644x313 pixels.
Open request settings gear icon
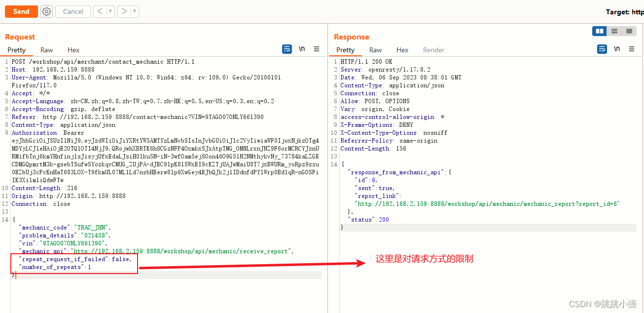[47, 11]
